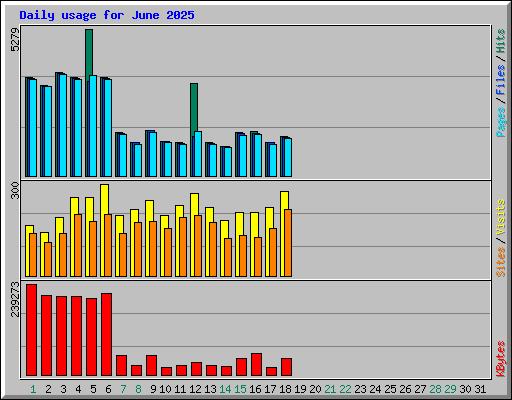Click day 31 on the date axis
The image size is (512, 400).
pos(480,389)
